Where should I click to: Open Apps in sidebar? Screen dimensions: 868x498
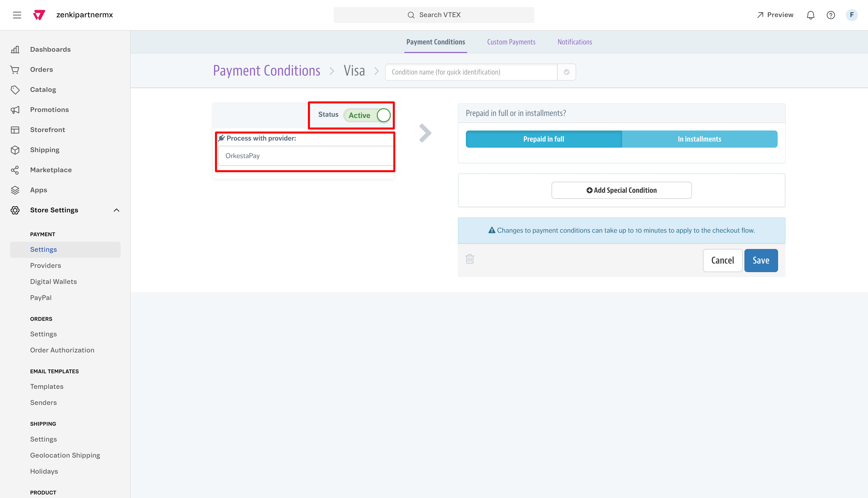pos(39,190)
